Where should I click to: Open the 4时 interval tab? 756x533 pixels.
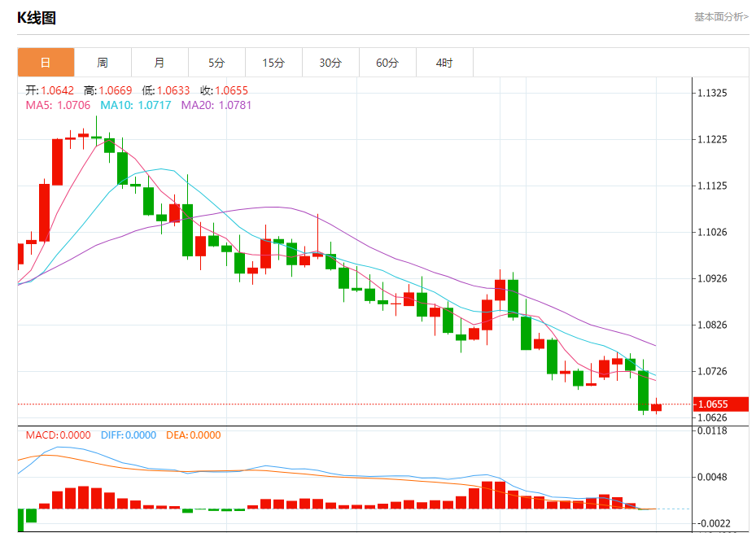pos(444,62)
